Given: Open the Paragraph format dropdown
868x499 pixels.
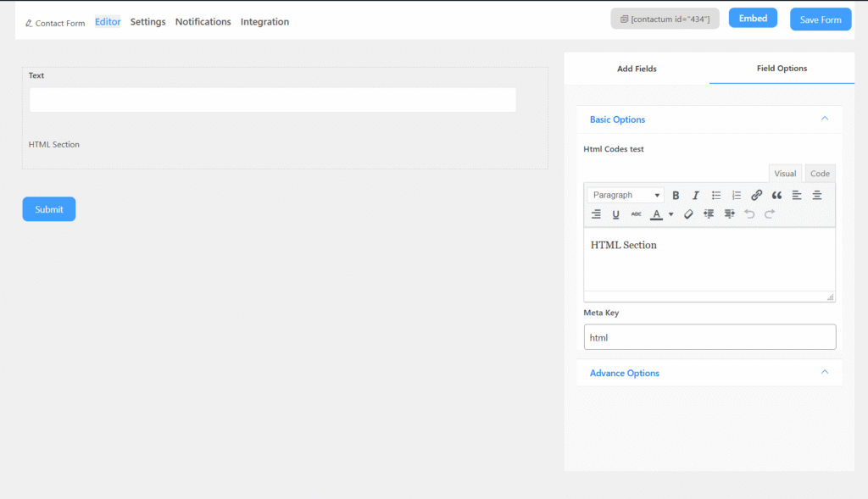Looking at the screenshot, I should point(626,196).
